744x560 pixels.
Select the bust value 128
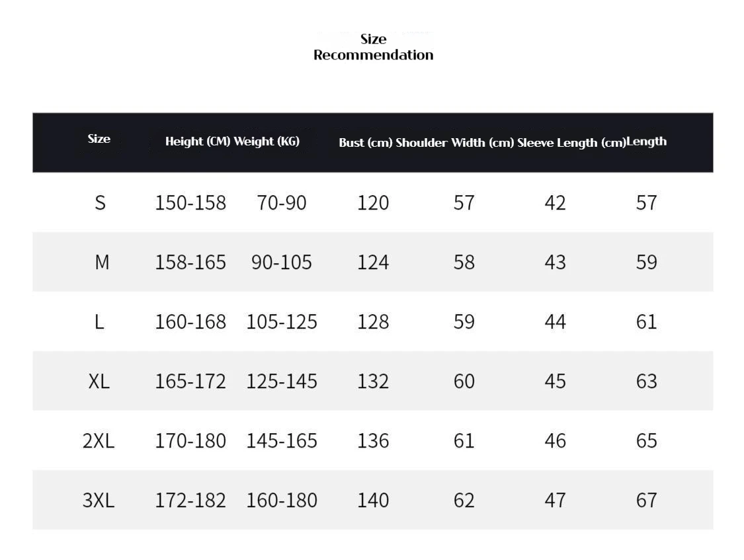[x=373, y=321]
